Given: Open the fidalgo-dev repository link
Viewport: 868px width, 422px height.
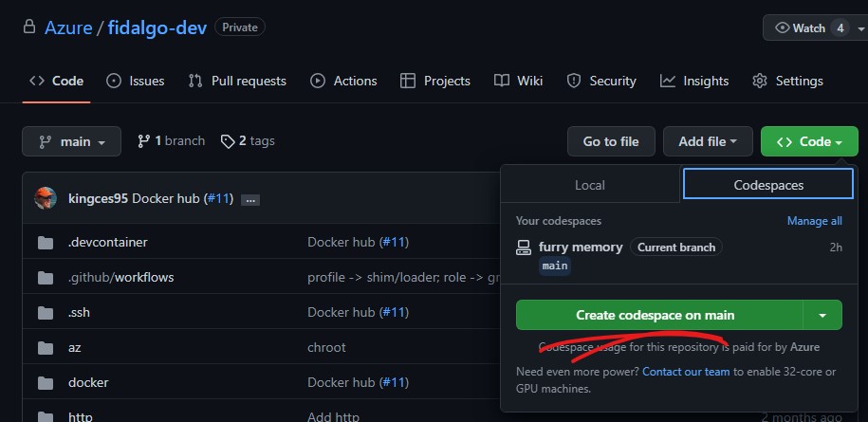Looking at the screenshot, I should tap(157, 28).
